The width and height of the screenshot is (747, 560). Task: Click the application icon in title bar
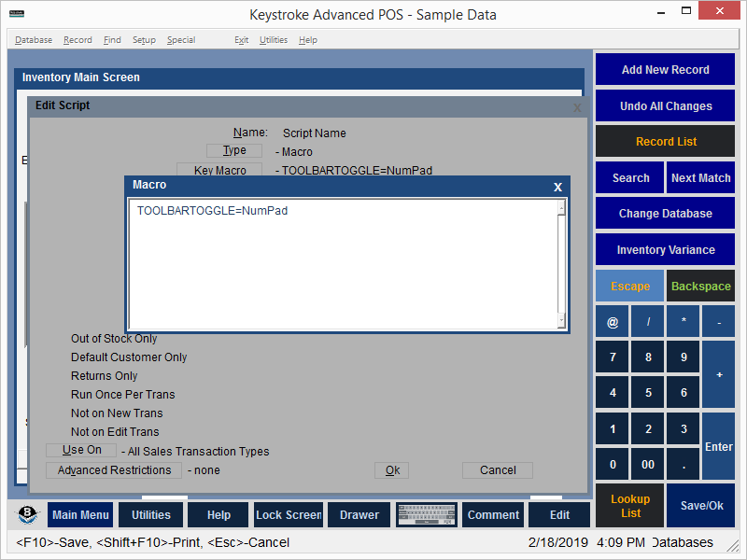15,14
